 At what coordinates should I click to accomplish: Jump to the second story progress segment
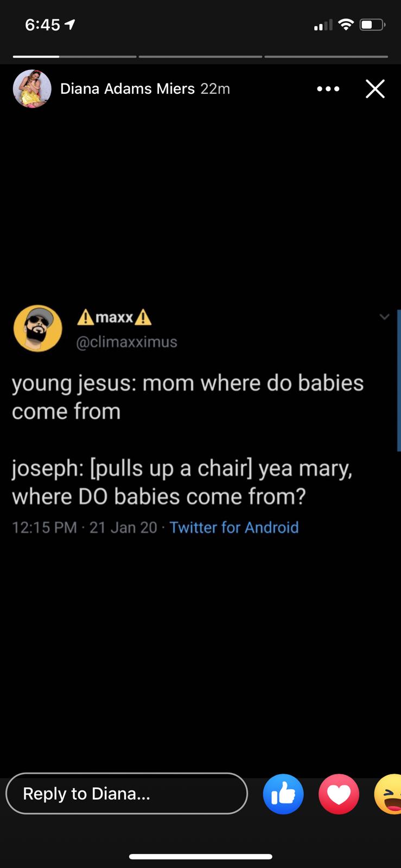[x=200, y=56]
